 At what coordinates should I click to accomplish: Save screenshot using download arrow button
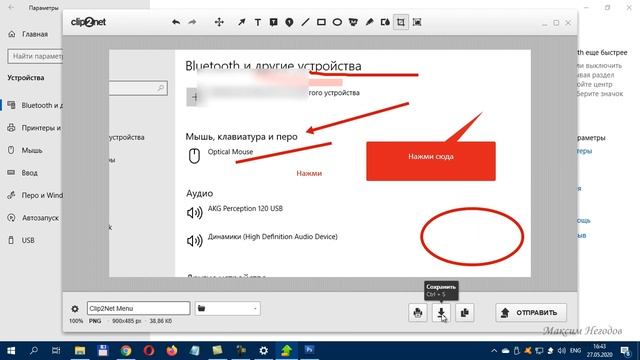[x=441, y=313]
